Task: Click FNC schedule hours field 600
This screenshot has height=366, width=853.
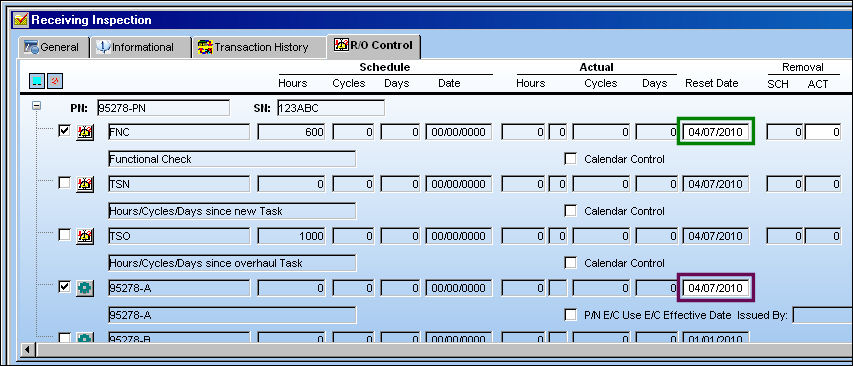Action: pos(291,132)
